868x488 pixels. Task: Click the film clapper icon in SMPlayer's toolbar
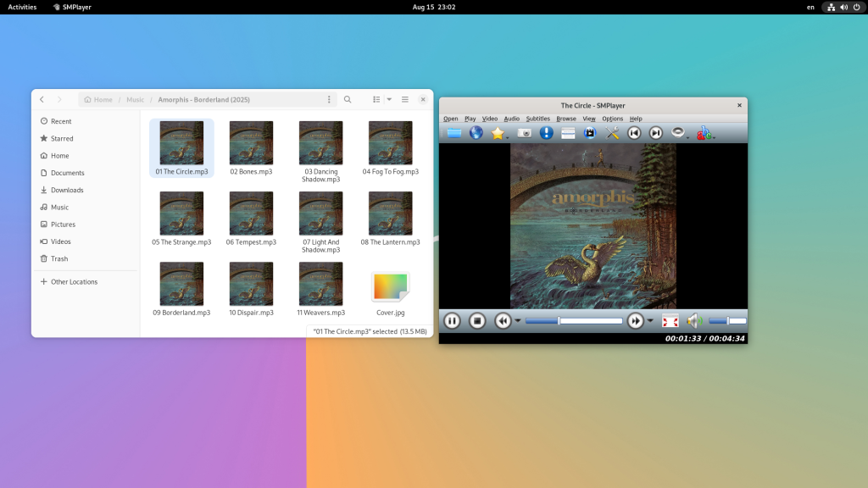[x=590, y=133]
